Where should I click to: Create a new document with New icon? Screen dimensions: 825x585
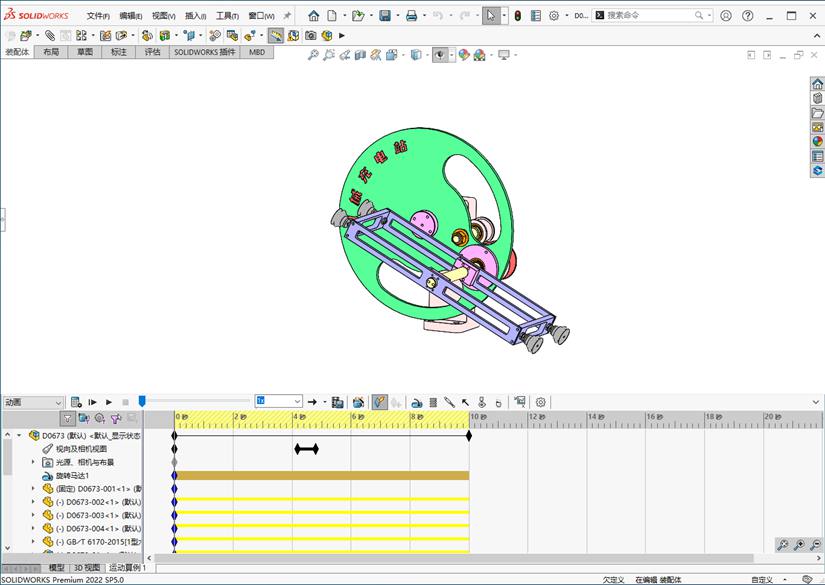coord(332,16)
